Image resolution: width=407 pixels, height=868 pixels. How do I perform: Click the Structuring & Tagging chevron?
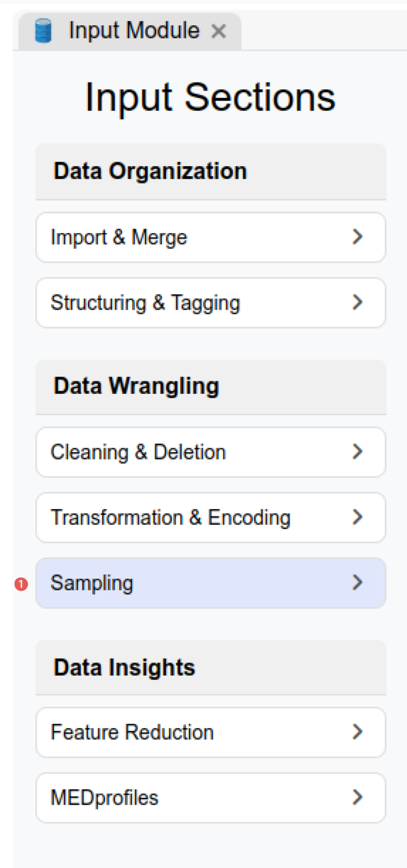(x=357, y=302)
